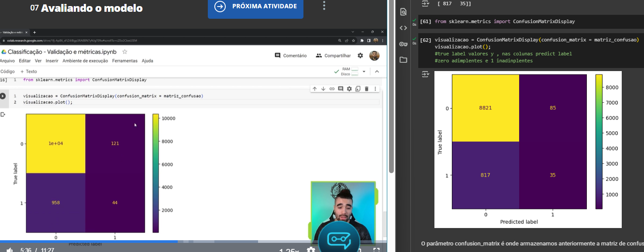This screenshot has width=644, height=252.
Task: Open the Ajuda menu in the video
Action: tap(148, 61)
